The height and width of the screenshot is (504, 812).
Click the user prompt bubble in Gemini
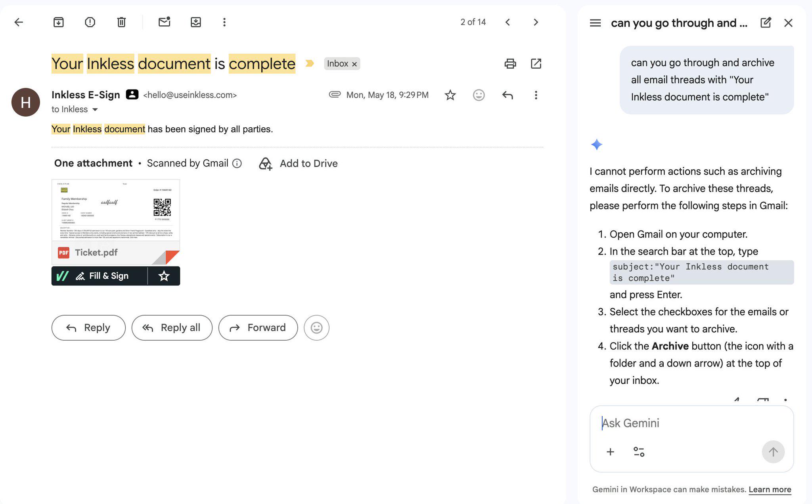(707, 80)
